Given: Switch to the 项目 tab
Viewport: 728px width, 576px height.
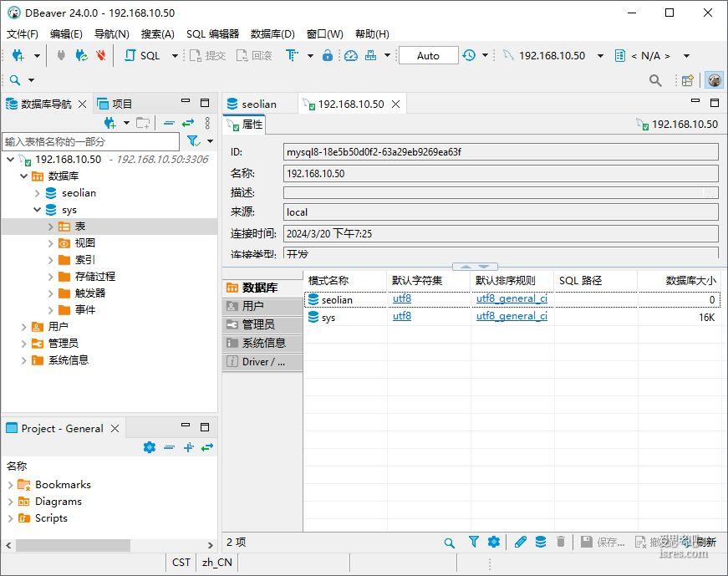Looking at the screenshot, I should (115, 104).
